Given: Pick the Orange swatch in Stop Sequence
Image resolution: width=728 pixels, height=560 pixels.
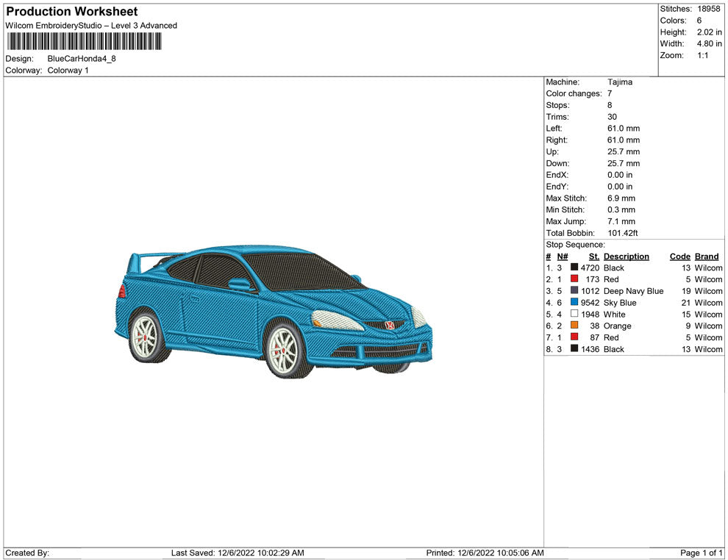Looking at the screenshot, I should tap(574, 326).
